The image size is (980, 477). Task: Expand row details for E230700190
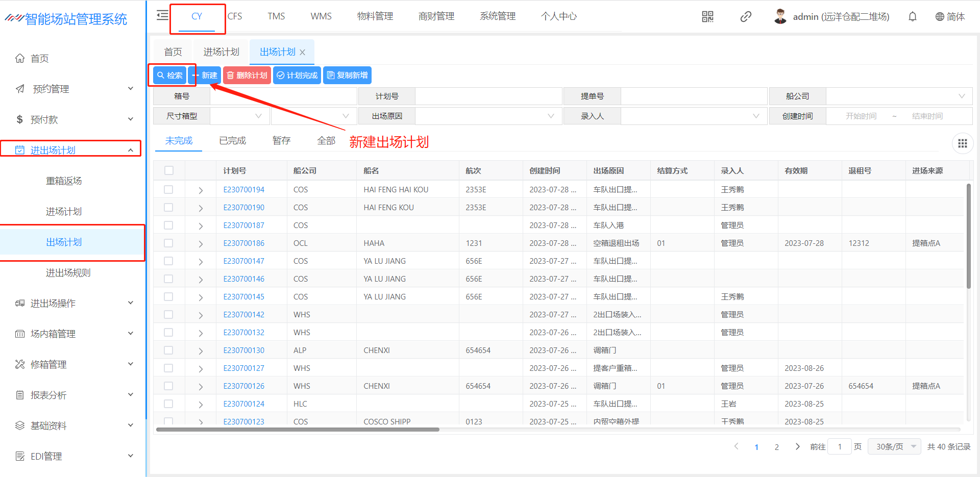coord(201,208)
